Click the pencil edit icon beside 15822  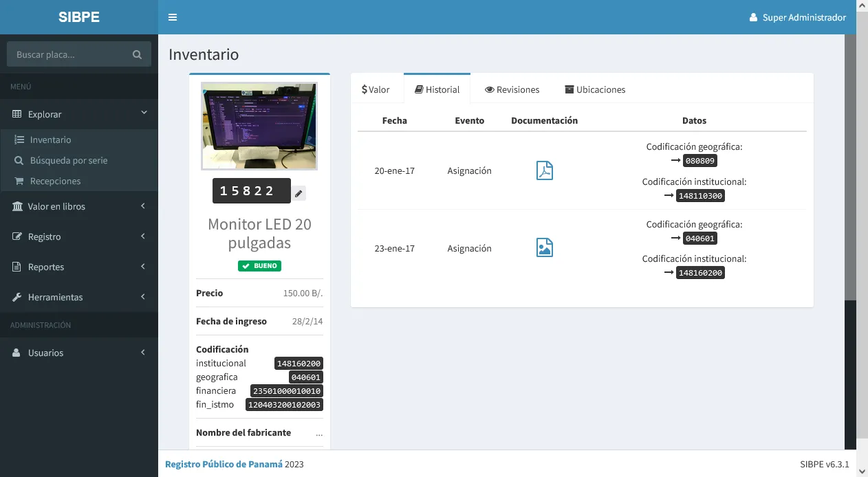(299, 194)
